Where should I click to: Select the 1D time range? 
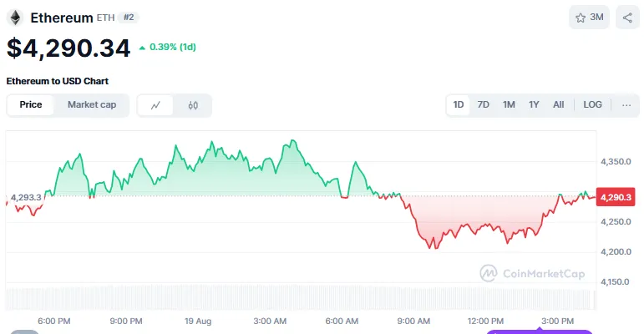459,105
